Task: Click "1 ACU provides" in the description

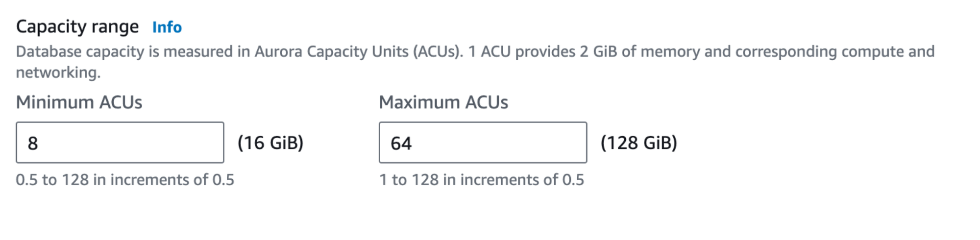Action: tap(521, 51)
